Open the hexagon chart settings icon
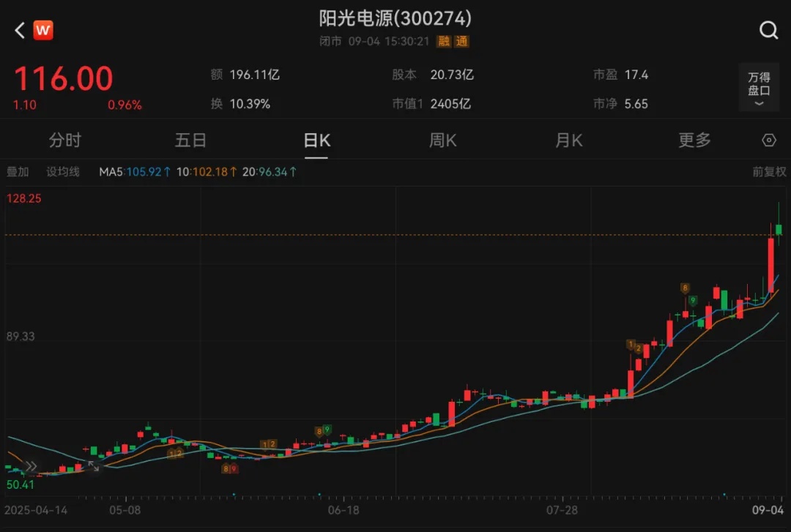 click(x=768, y=141)
